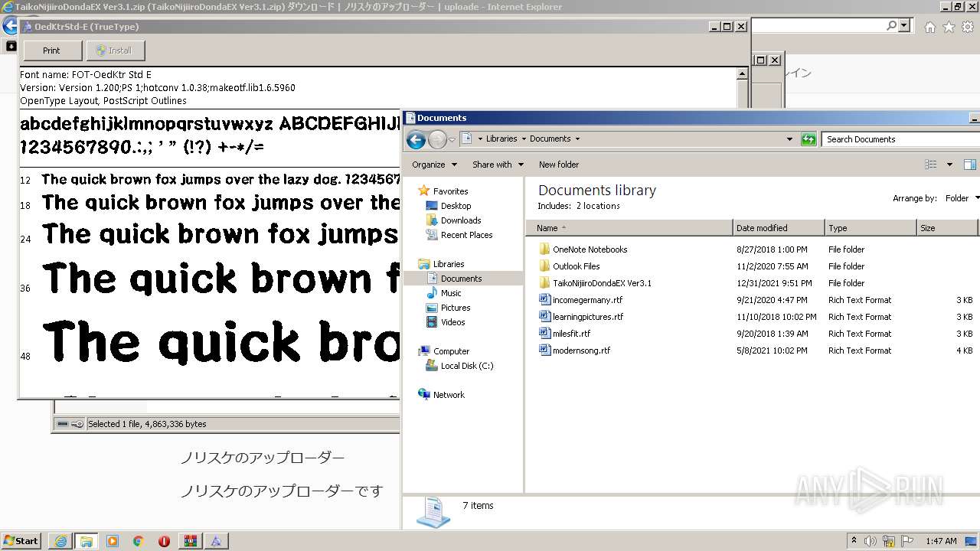Viewport: 980px width, 551px height.
Task: Open Windows Explorer from the taskbar
Action: pyautogui.click(x=87, y=540)
